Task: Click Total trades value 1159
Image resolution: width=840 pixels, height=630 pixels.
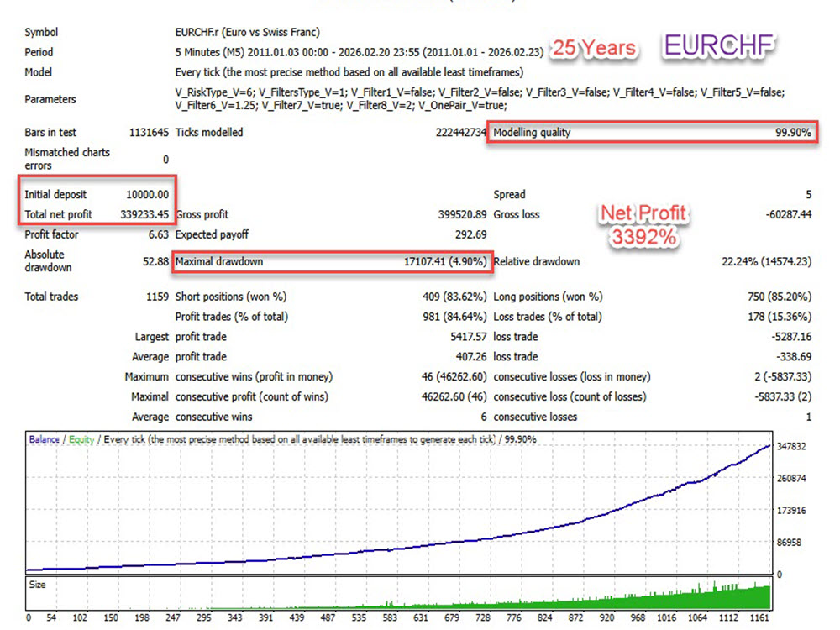Action: coord(158,297)
